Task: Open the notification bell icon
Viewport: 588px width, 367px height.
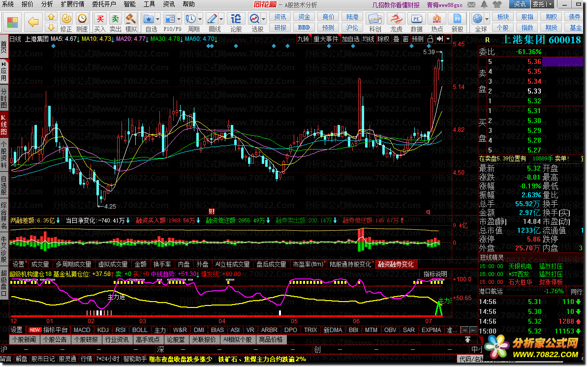Action: (484, 4)
